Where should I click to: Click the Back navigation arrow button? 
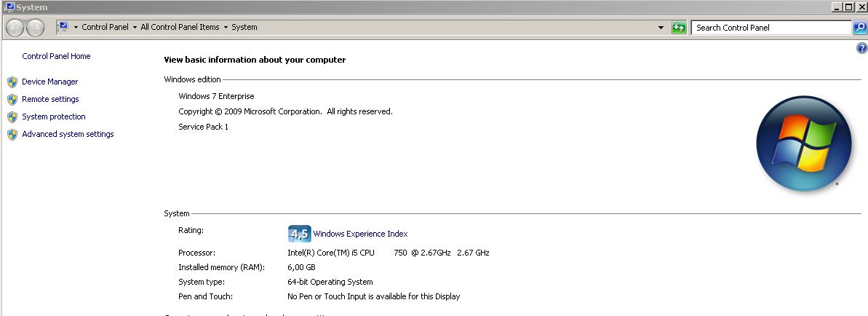15,27
